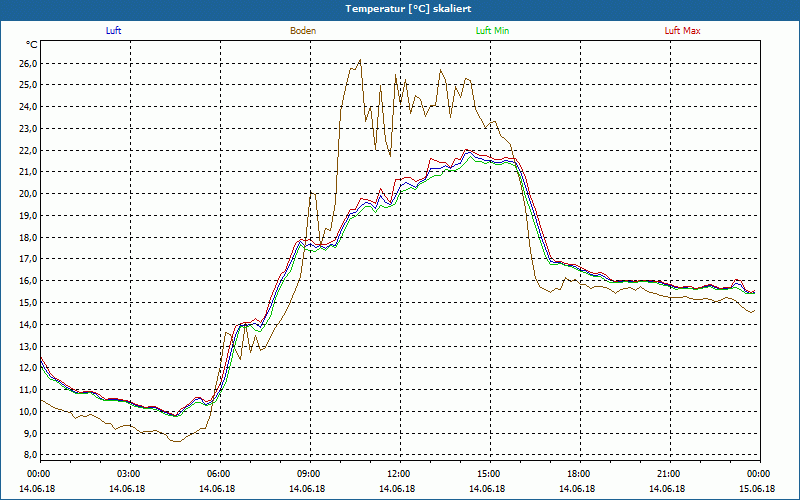Click the 16,0 y-axis value

click(28, 281)
